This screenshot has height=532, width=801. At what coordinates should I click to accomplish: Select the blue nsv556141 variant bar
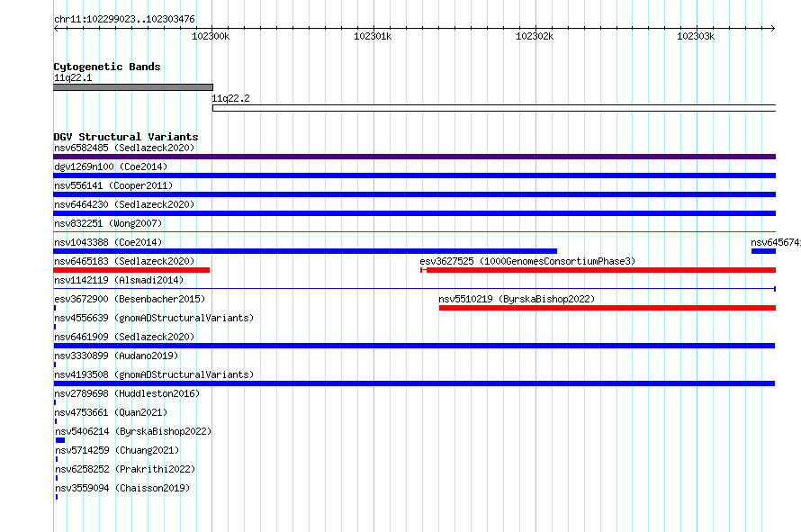tap(414, 194)
